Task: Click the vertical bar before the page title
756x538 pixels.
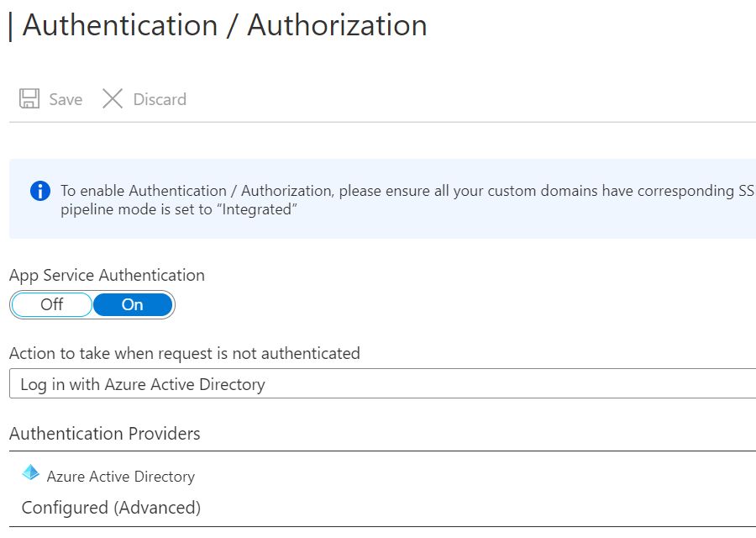Action: 10,25
